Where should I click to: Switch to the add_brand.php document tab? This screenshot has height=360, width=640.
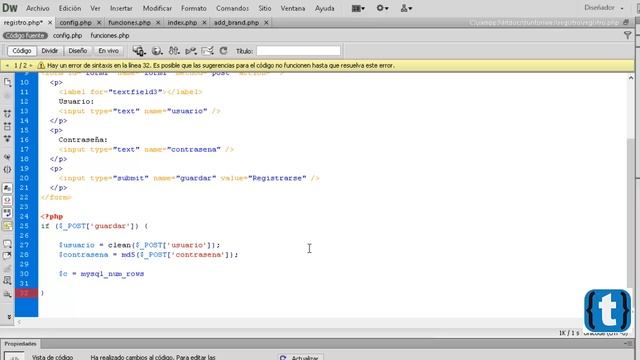coord(236,22)
